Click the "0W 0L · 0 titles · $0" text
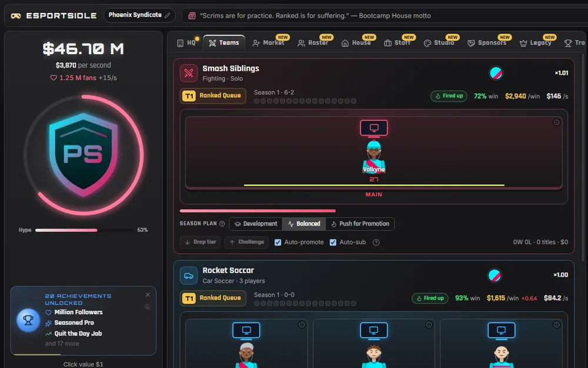The height and width of the screenshot is (368, 588). (x=540, y=243)
